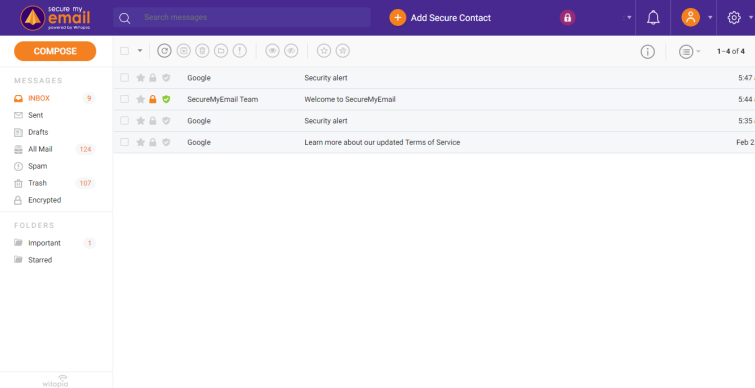Click the COMPOSE button

pyautogui.click(x=55, y=51)
